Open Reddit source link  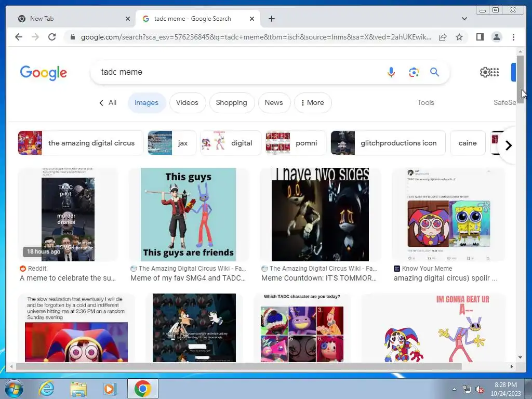click(33, 269)
